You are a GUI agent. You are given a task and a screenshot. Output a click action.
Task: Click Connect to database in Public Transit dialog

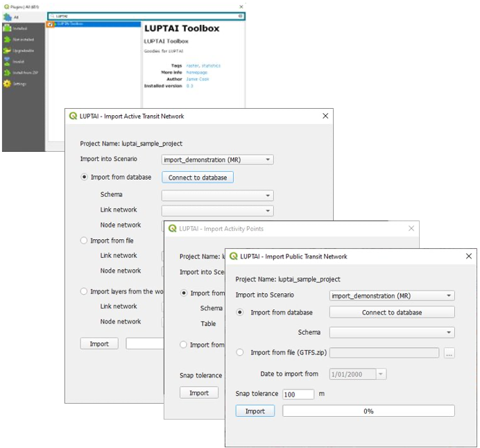tap(392, 312)
